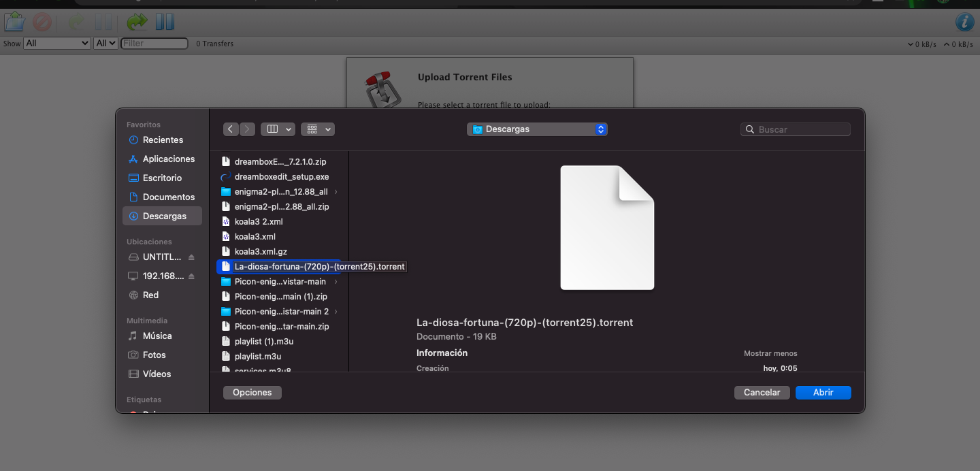Eject the 192.168 network location
Screen dimensions: 980x471
191,276
